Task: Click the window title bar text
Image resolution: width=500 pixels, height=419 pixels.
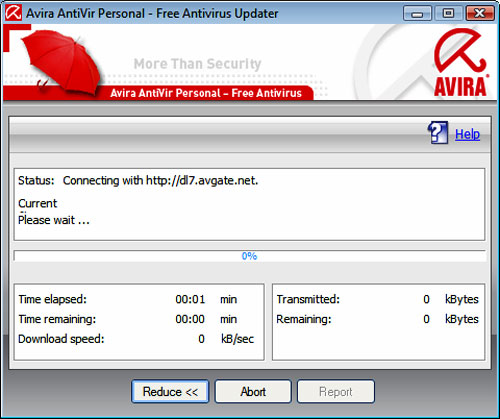Action: (152, 13)
